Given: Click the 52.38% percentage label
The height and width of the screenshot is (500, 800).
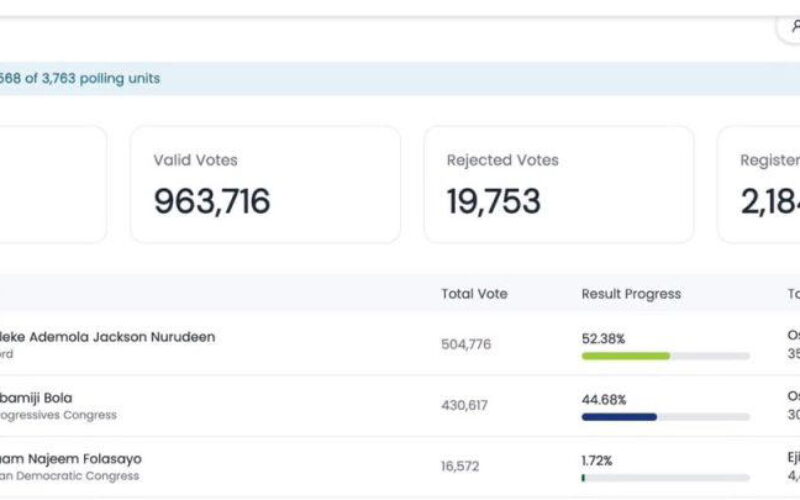Looking at the screenshot, I should [603, 339].
